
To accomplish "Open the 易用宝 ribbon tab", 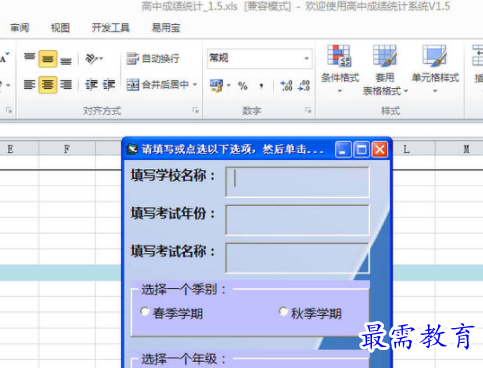I will click(x=166, y=28).
